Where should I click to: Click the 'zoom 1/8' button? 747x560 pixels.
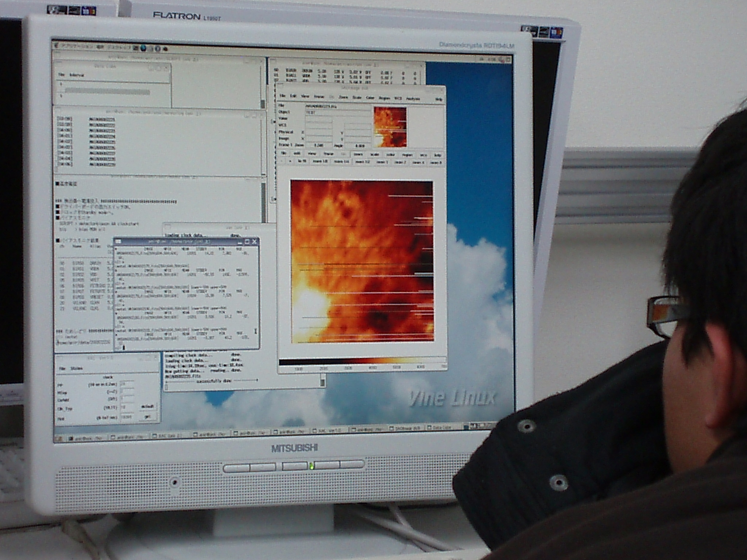[x=320, y=161]
